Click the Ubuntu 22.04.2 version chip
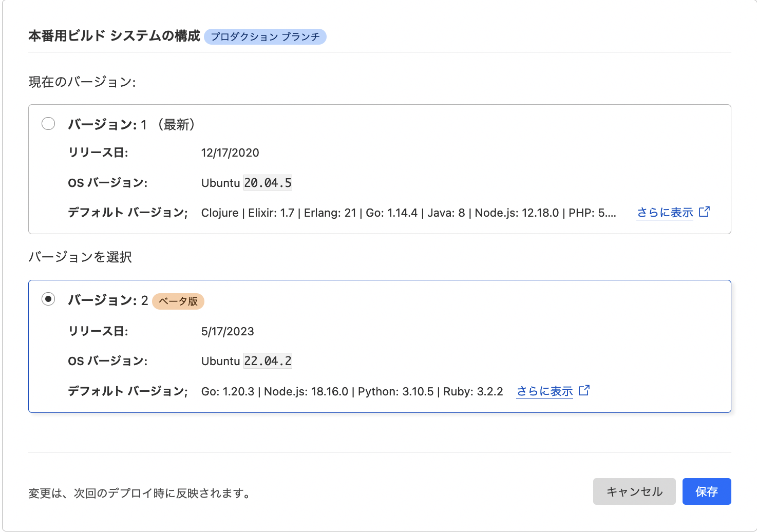Screen dimensions: 757x532 pos(268,360)
